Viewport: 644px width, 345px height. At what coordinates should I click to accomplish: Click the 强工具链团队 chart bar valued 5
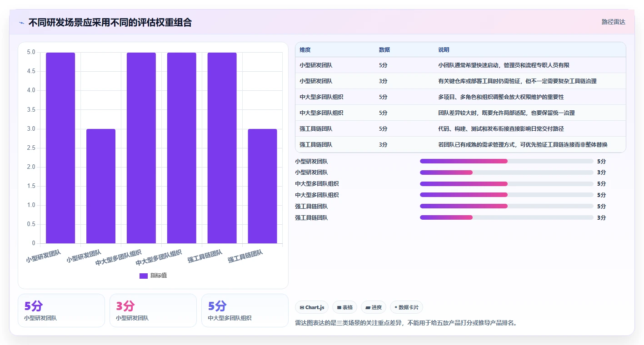[222, 148]
